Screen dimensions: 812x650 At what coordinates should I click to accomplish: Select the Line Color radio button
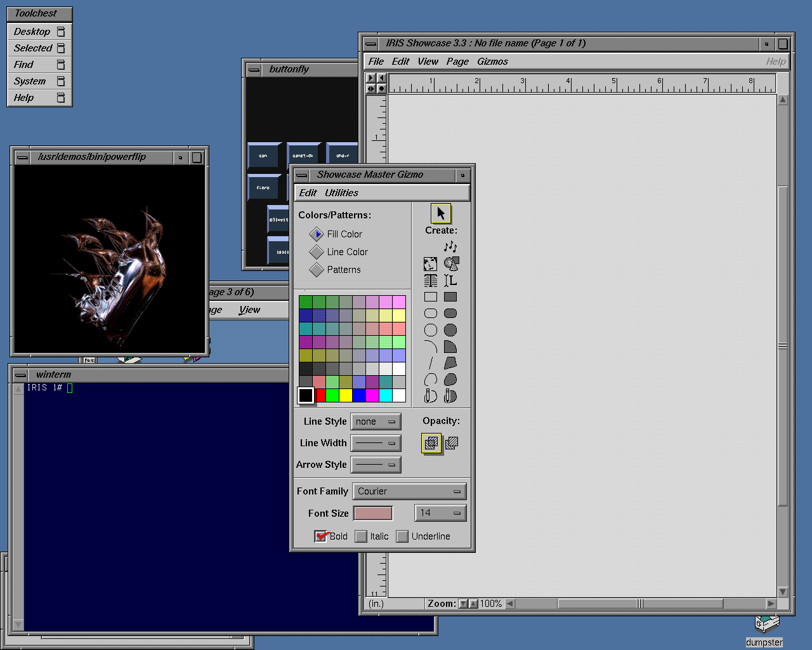tap(317, 251)
